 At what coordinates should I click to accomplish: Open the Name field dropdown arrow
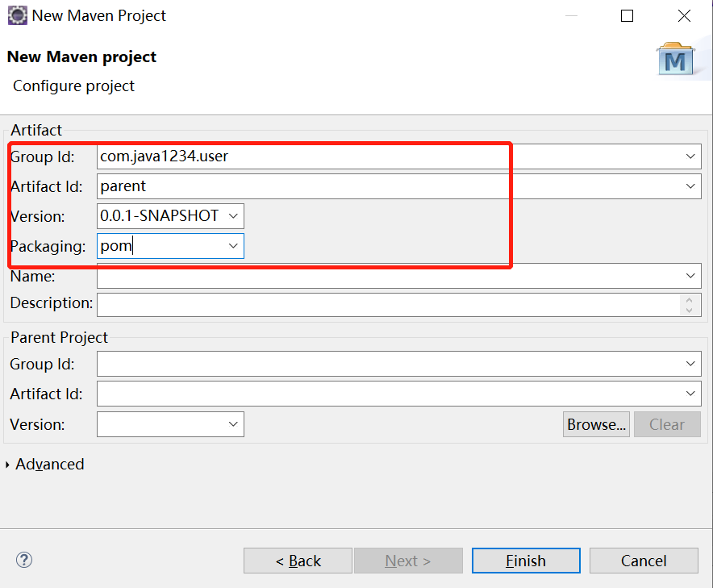point(690,276)
